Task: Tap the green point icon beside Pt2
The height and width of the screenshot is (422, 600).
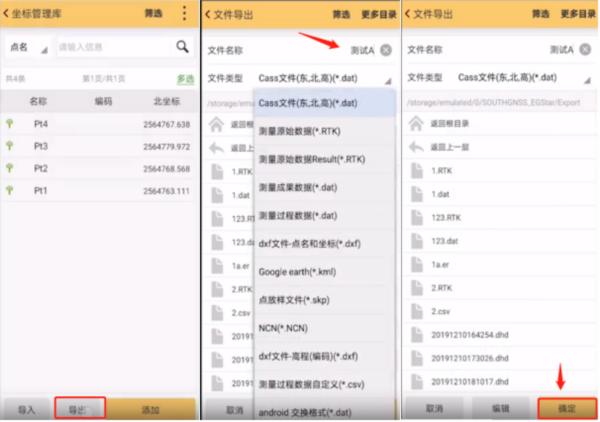Action: point(10,168)
